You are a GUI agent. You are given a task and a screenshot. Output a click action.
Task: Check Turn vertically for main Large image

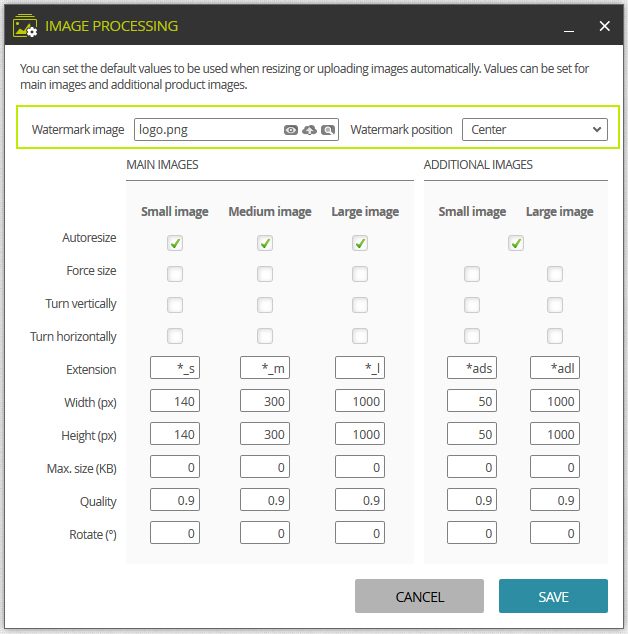pos(360,305)
